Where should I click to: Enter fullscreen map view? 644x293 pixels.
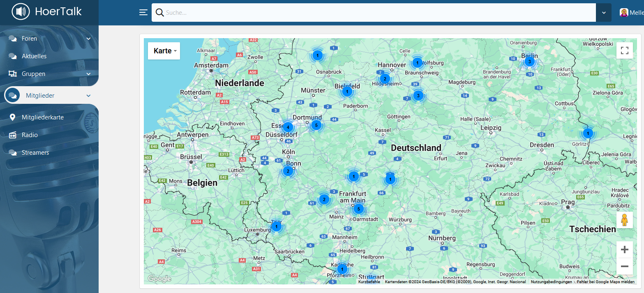point(624,50)
